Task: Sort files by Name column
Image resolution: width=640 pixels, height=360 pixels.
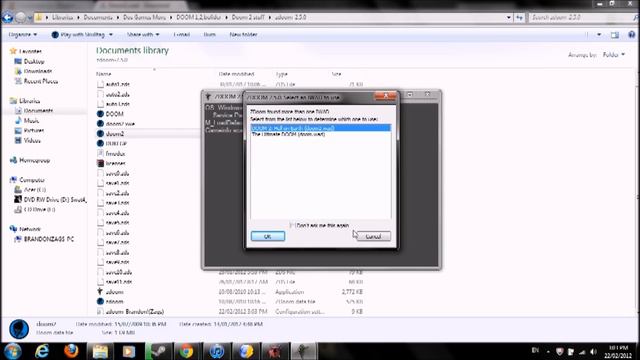Action: pyautogui.click(x=104, y=74)
